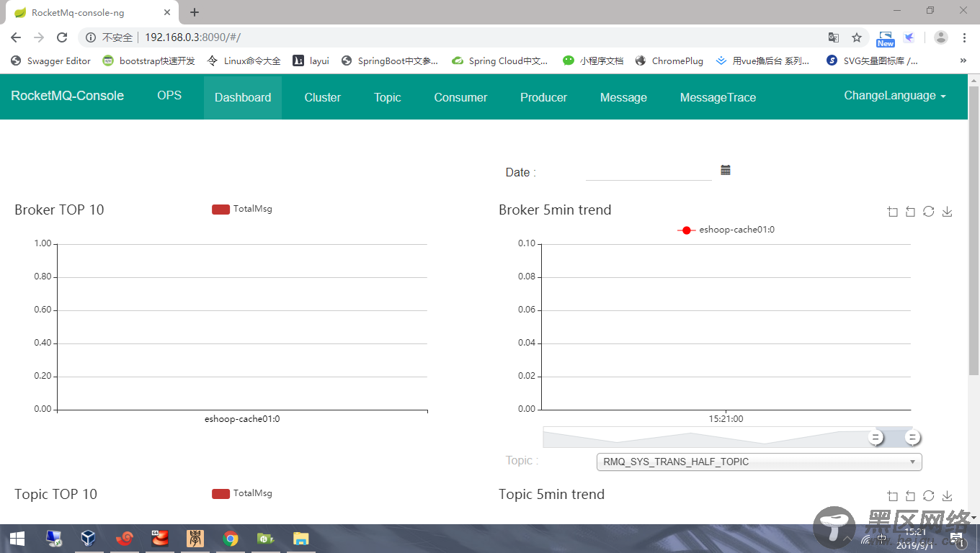Open the MessageTrace page

click(718, 97)
